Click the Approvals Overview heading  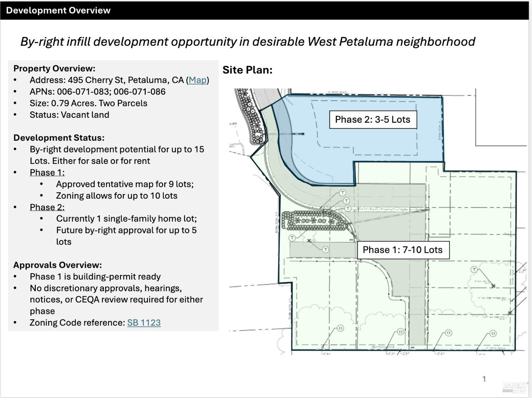coord(57,265)
